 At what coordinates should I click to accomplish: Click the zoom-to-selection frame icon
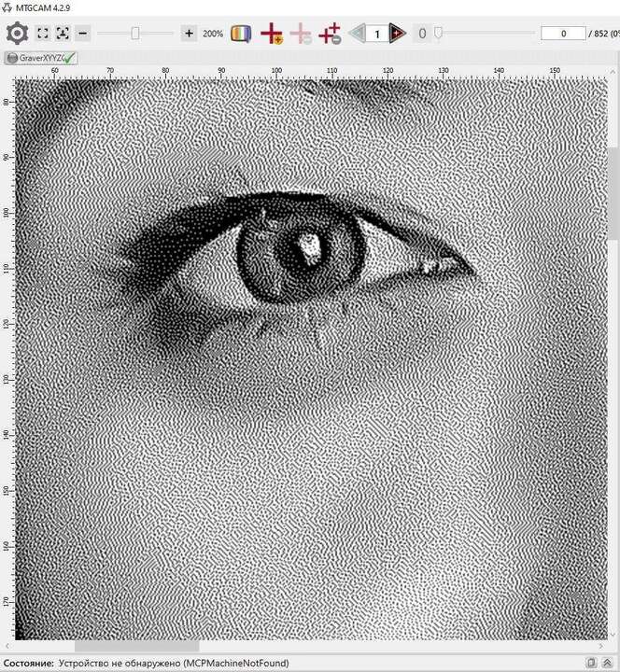pyautogui.click(x=63, y=34)
